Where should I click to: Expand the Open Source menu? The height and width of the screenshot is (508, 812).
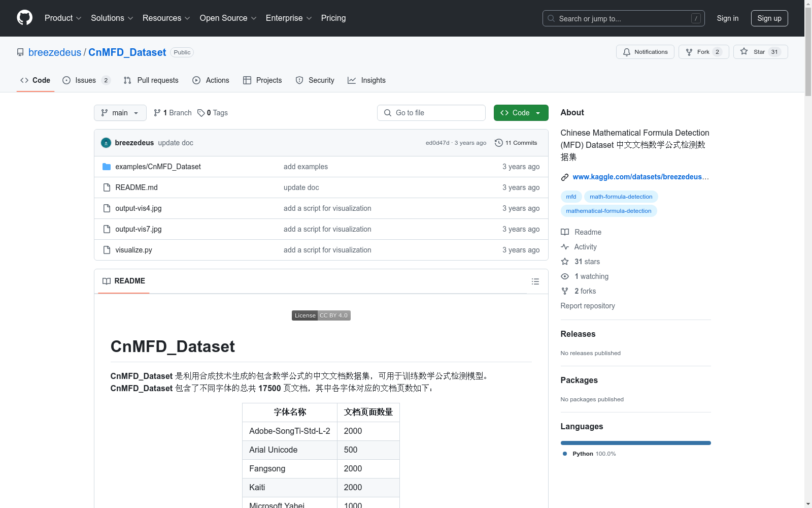(x=228, y=18)
